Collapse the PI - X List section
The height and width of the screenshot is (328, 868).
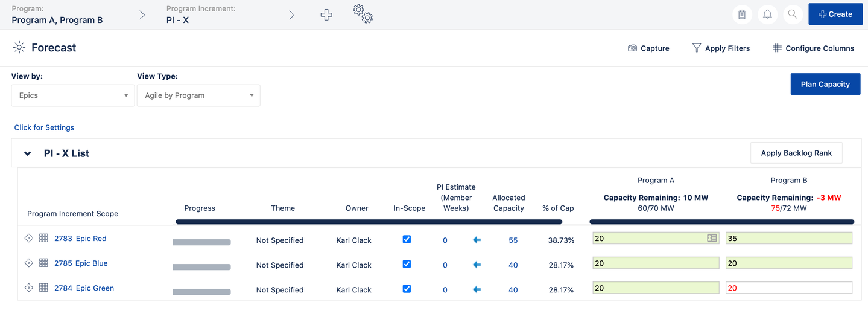tap(27, 153)
